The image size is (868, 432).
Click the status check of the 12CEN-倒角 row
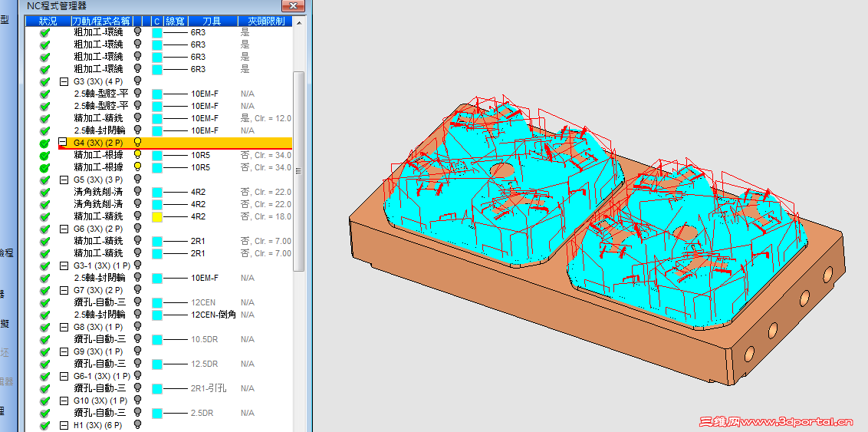(44, 315)
